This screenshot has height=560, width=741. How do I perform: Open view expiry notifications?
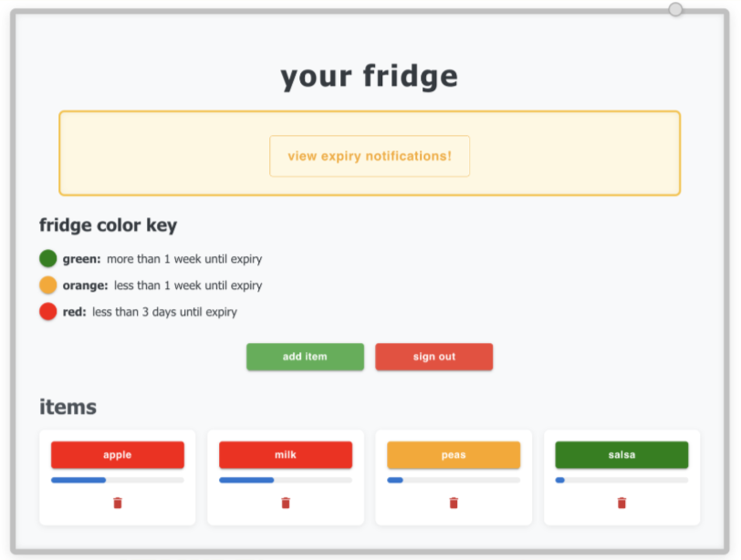pyautogui.click(x=370, y=156)
